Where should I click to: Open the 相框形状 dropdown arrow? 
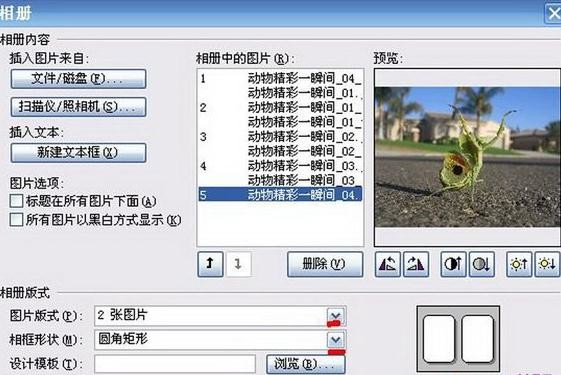(x=336, y=340)
